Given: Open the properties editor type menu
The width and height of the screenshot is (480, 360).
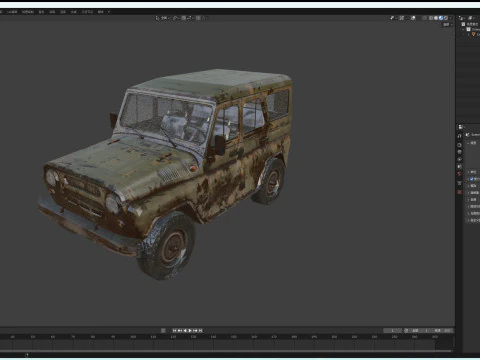Looking at the screenshot, I should (x=460, y=127).
